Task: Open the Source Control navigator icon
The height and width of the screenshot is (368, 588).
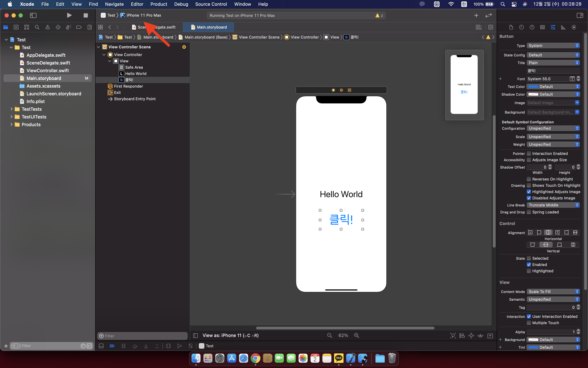Action: pyautogui.click(x=16, y=27)
